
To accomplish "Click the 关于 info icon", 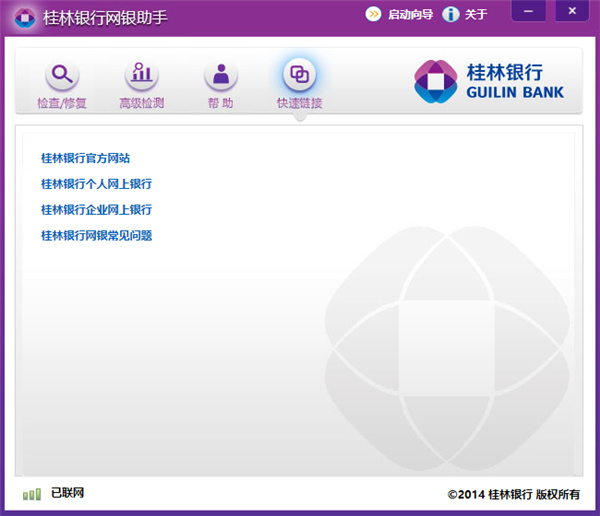I will 451,15.
